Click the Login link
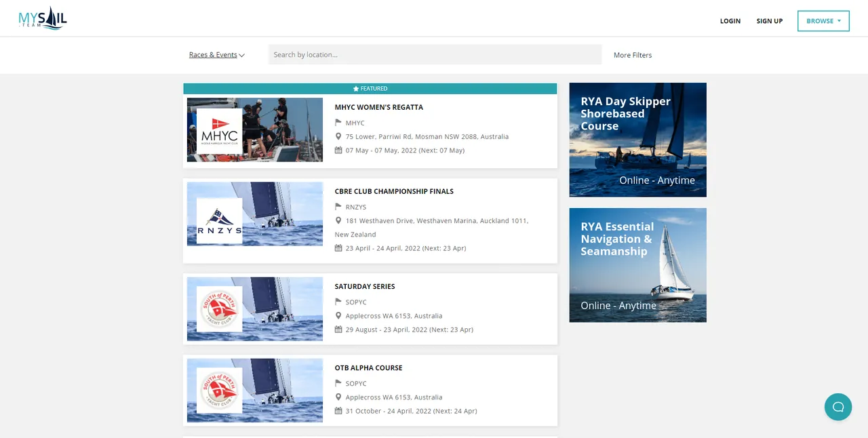Image resolution: width=868 pixels, height=438 pixels. 730,21
